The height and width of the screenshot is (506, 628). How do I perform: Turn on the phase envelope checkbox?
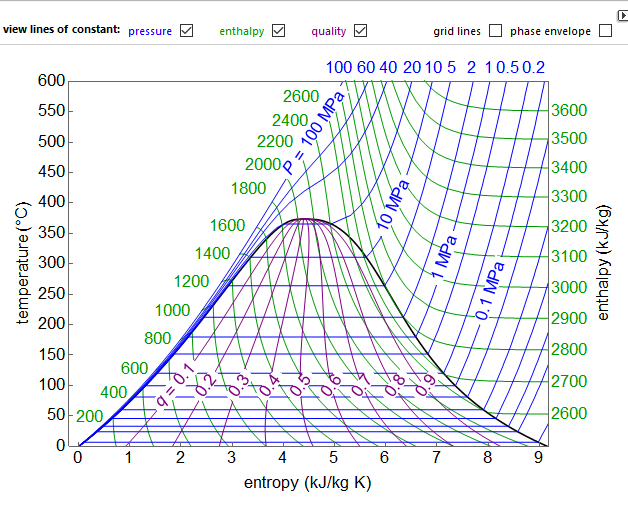[605, 31]
